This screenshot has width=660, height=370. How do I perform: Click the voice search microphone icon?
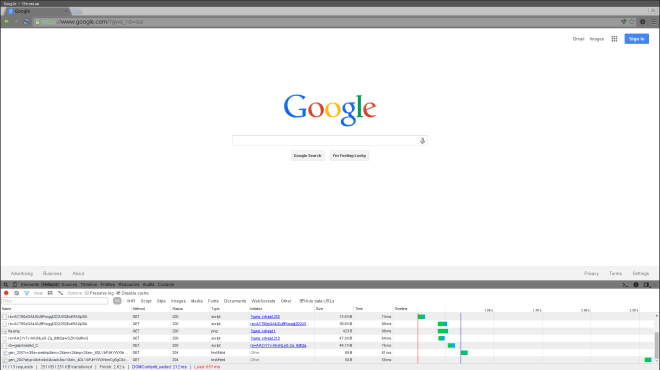pyautogui.click(x=422, y=141)
